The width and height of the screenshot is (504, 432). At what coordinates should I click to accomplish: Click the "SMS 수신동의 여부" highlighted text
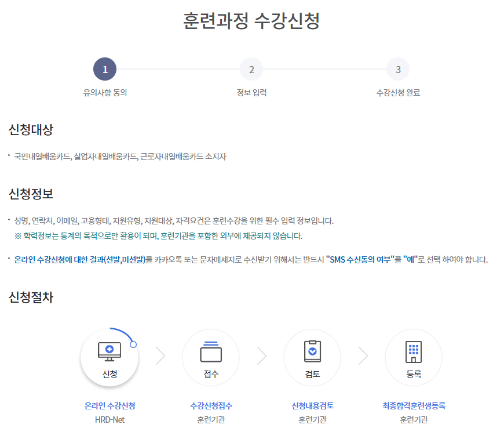click(x=360, y=260)
